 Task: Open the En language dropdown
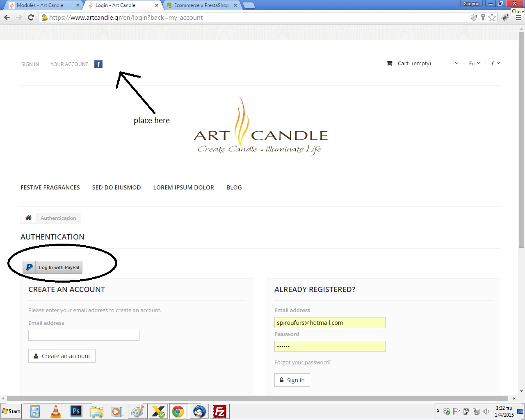(475, 63)
